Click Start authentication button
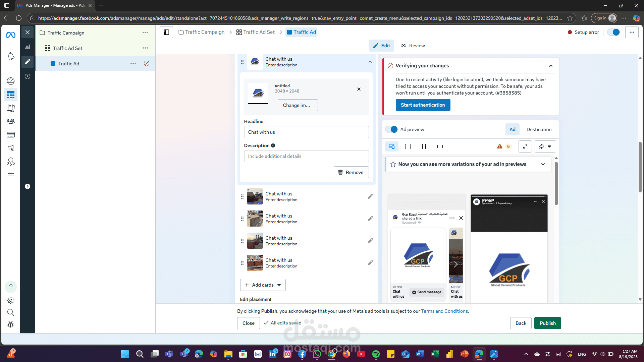644x362 pixels. click(x=423, y=105)
